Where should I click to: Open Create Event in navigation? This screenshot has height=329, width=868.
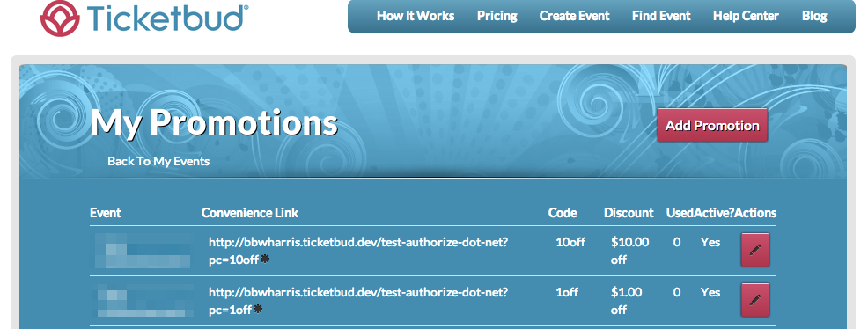pyautogui.click(x=575, y=16)
